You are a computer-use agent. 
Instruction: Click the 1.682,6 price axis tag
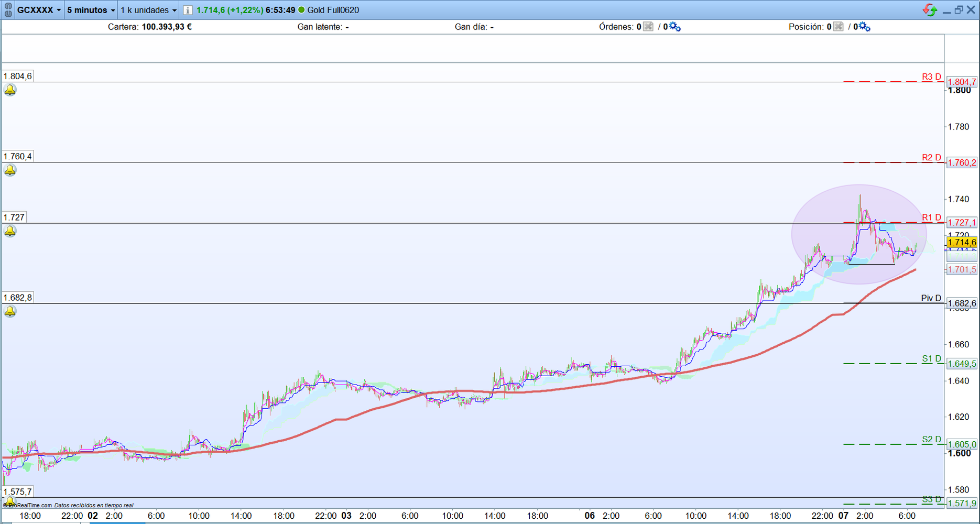[962, 303]
